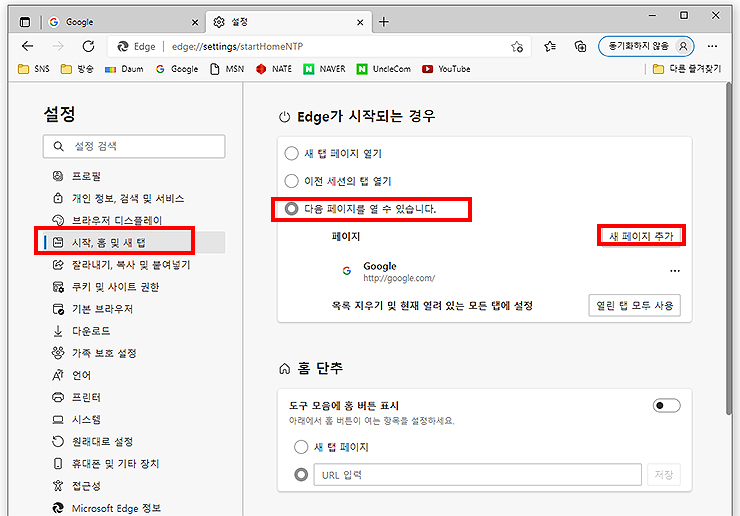Select the URL 입력 radio button
740x516 pixels.
(x=301, y=474)
